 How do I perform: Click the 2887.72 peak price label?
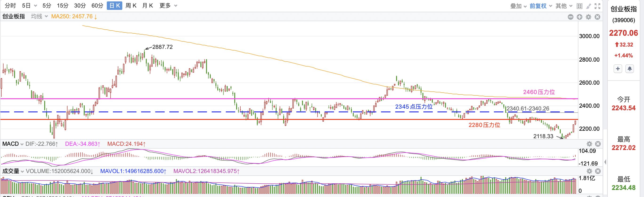[x=162, y=47]
